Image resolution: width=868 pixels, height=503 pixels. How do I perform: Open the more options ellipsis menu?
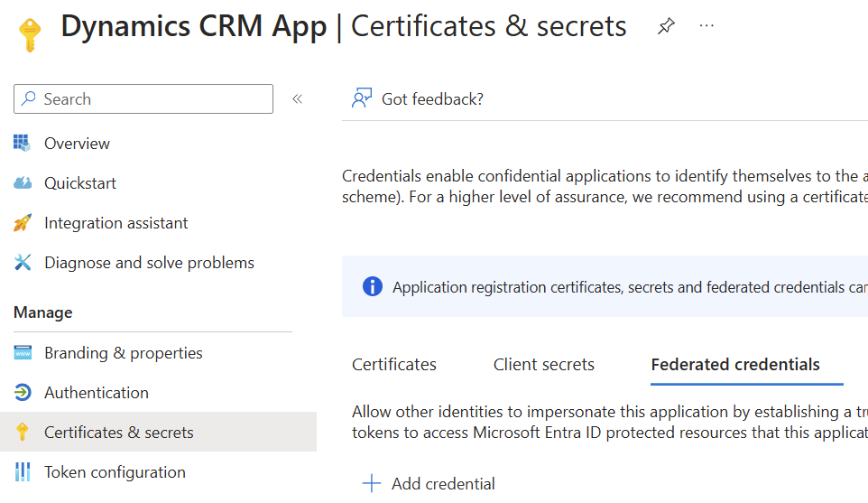706,25
